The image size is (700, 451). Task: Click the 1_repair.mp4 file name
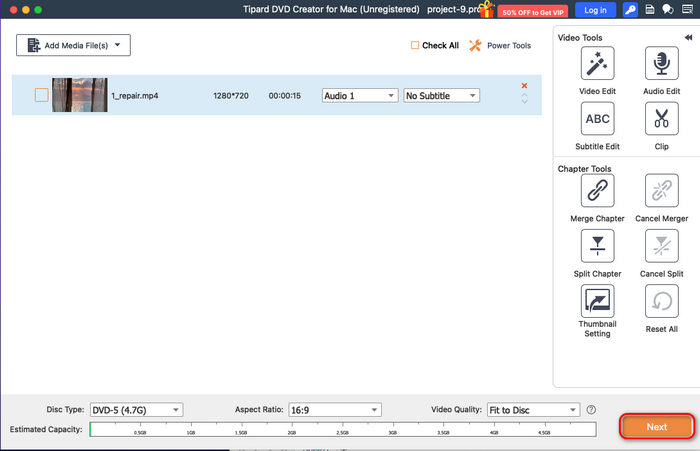[x=135, y=96]
